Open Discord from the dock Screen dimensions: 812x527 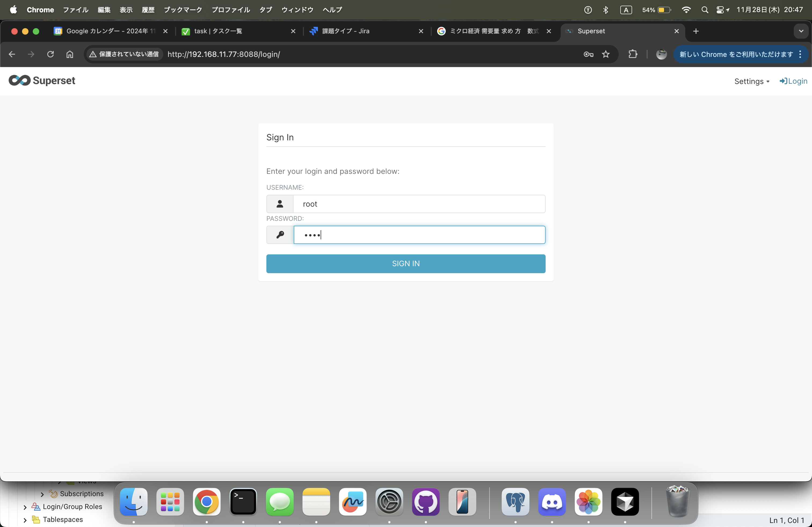[x=552, y=502]
